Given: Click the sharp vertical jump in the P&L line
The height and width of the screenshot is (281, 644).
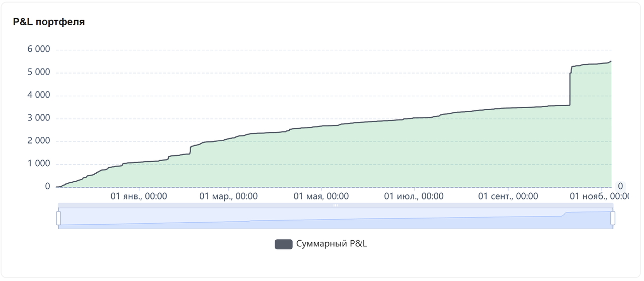Looking at the screenshot, I should pos(570,89).
